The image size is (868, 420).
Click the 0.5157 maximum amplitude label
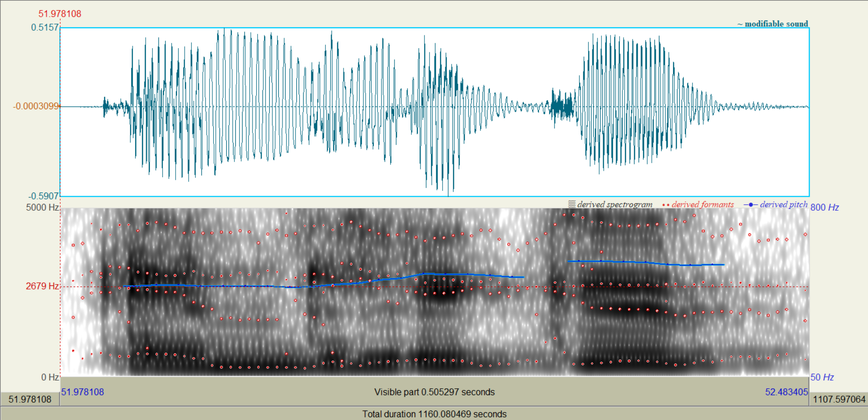point(45,27)
